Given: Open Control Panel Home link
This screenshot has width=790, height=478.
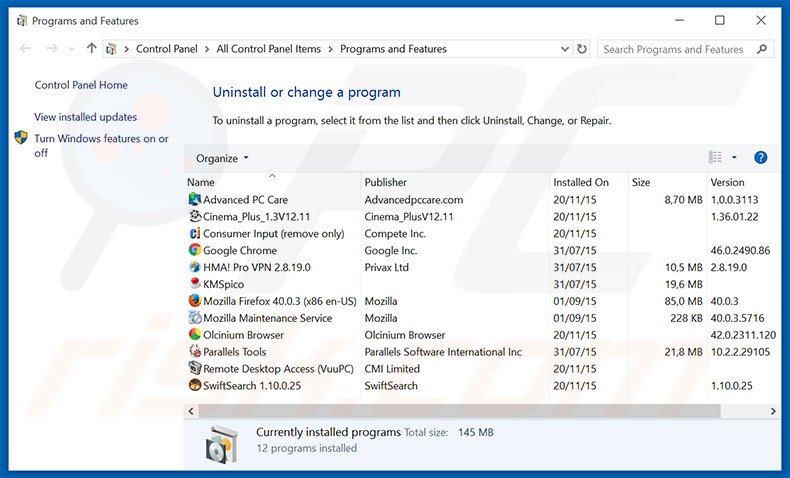Looking at the screenshot, I should point(81,86).
